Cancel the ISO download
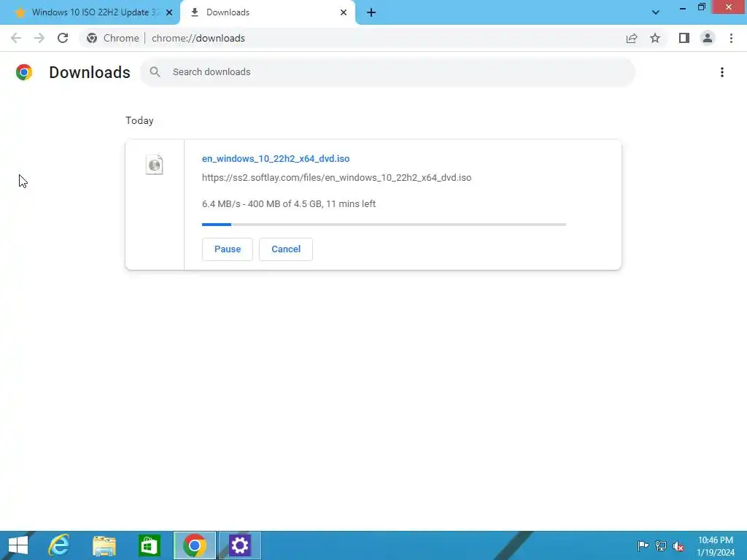This screenshot has width=747, height=560. (286, 249)
